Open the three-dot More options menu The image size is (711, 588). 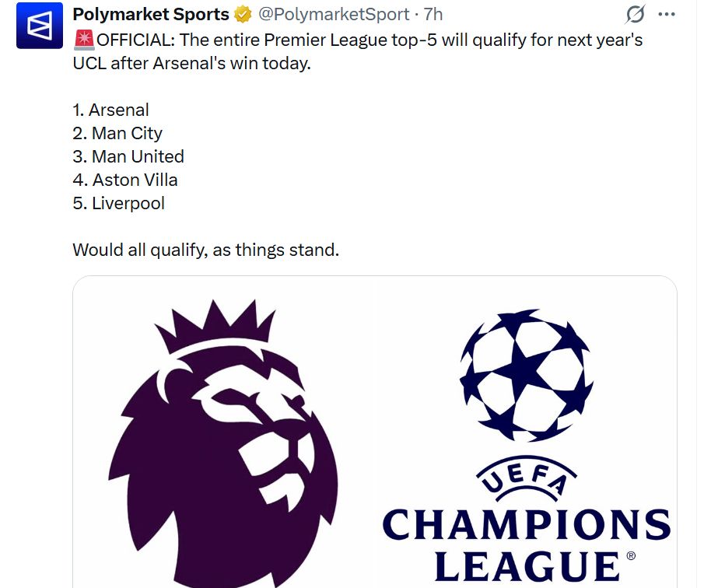click(667, 14)
